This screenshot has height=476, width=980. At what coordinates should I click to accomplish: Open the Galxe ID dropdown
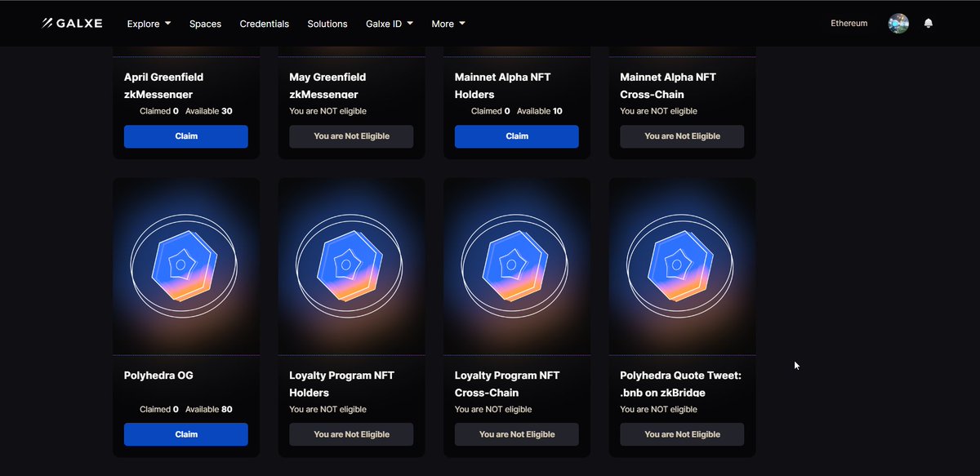pyautogui.click(x=390, y=24)
